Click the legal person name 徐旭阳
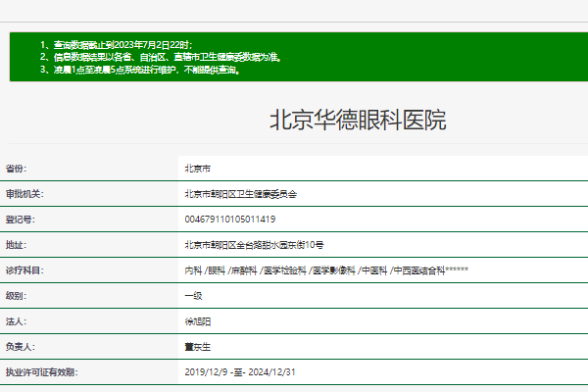 click(198, 321)
